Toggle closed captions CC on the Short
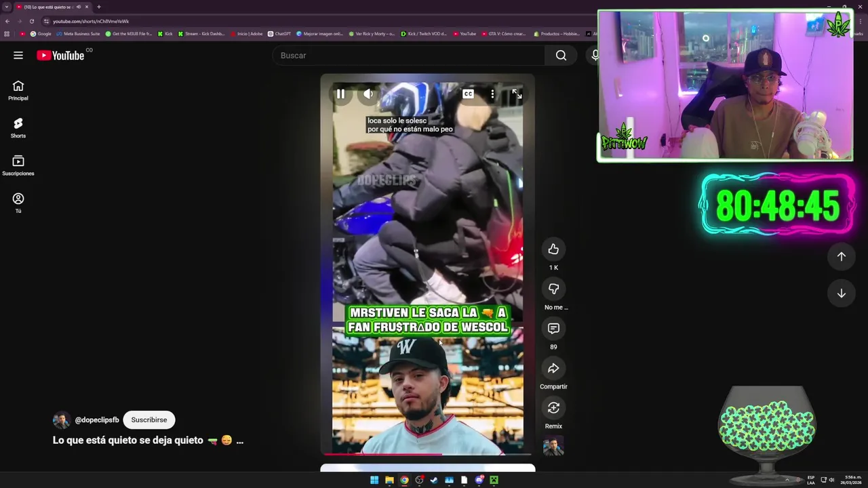 pyautogui.click(x=468, y=94)
